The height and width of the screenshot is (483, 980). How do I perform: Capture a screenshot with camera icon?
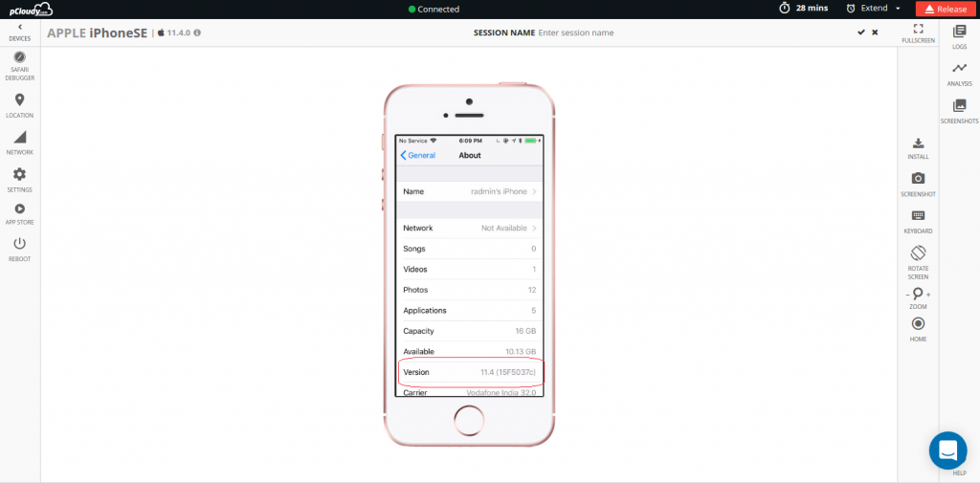click(x=918, y=179)
